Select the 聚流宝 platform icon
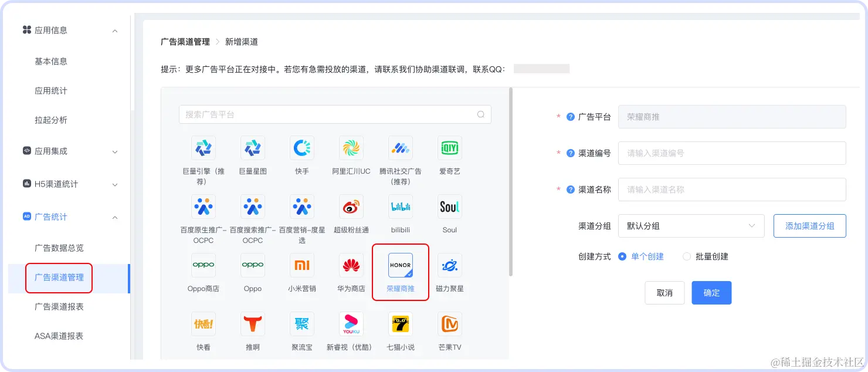 pos(302,324)
